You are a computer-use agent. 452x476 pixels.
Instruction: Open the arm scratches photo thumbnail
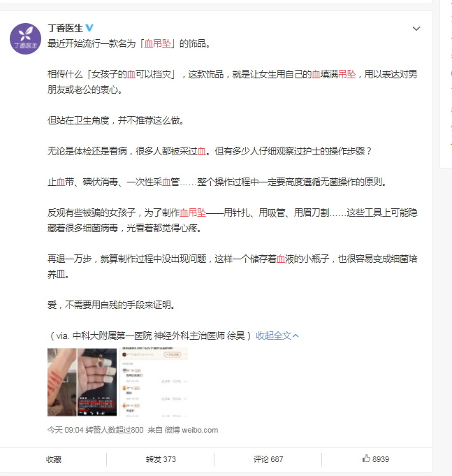pos(62,382)
